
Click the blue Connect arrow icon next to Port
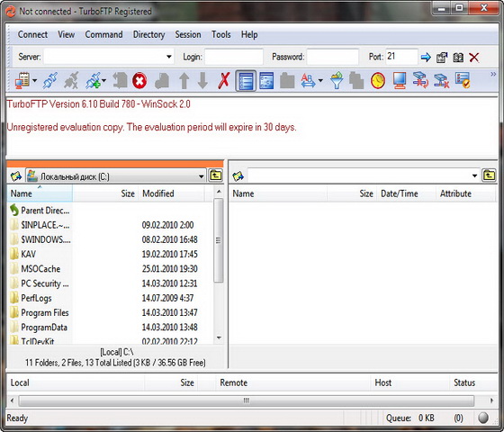426,58
